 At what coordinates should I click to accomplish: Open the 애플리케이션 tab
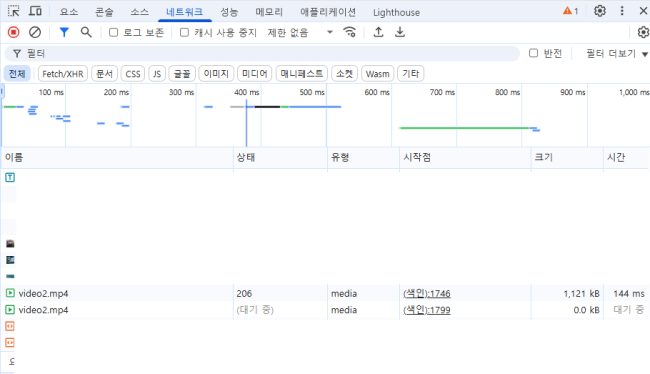[328, 12]
